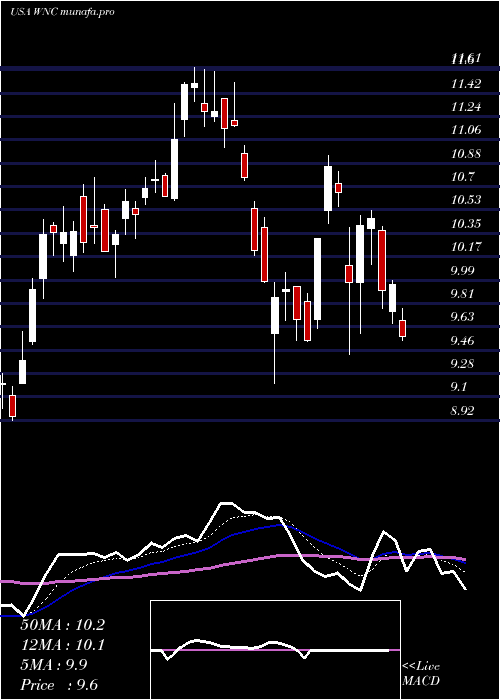The height and width of the screenshot is (700, 500).
Task: Click the 'USA WNC munafa.pro' chart title
Action: pyautogui.click(x=63, y=12)
